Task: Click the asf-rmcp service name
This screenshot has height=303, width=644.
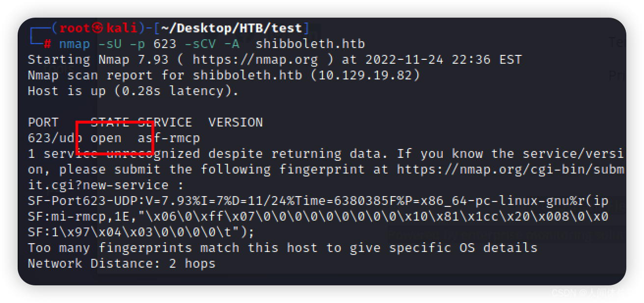Action: 169,138
